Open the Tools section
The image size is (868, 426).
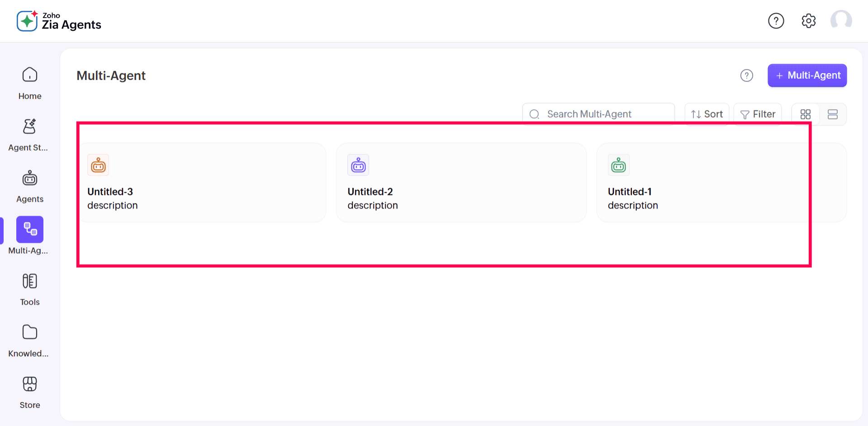tap(30, 289)
